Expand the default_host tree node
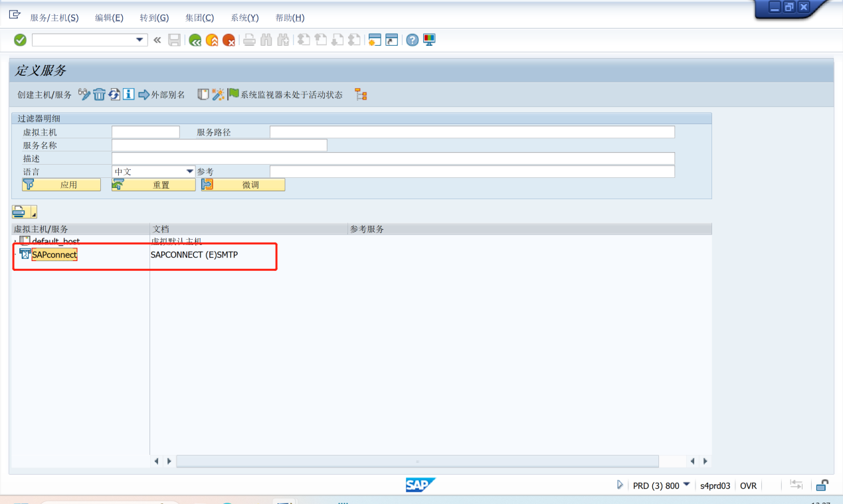Viewport: 843px width, 504px height. coord(15,242)
